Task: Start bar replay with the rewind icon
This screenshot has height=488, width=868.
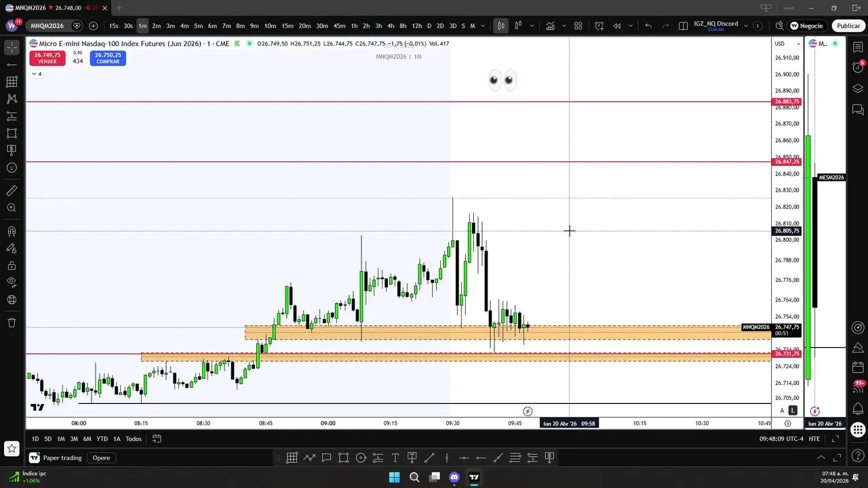Action: [x=617, y=26]
